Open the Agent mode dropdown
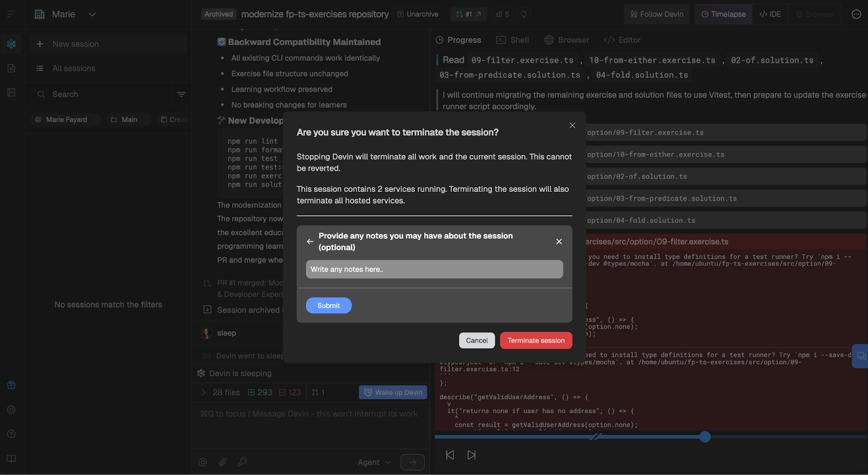 374,462
